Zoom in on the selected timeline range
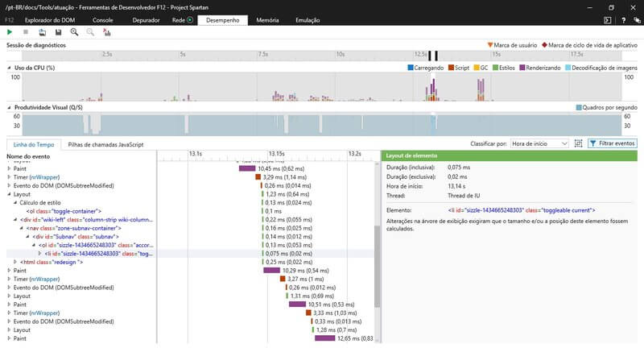 74,32
